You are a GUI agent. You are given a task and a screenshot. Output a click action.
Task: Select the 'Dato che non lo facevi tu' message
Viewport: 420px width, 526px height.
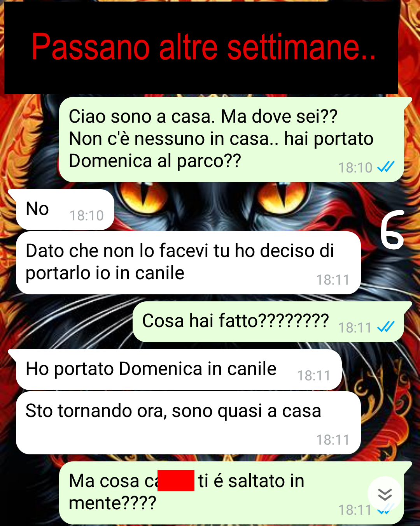(x=188, y=263)
